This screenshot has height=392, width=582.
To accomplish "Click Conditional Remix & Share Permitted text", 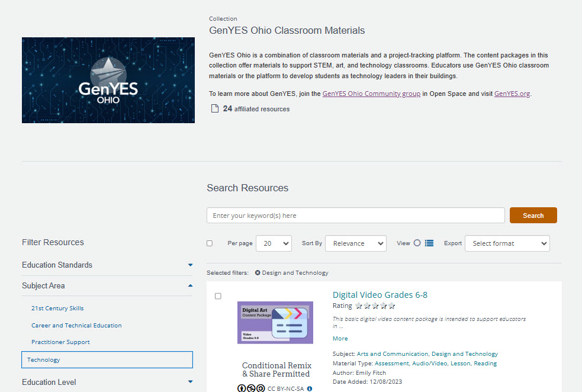I will (x=276, y=369).
